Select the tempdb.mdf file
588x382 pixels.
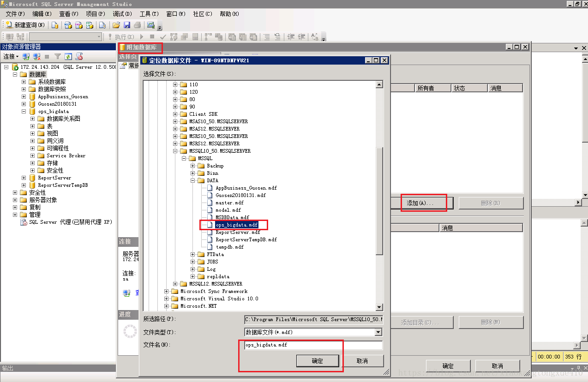click(229, 247)
